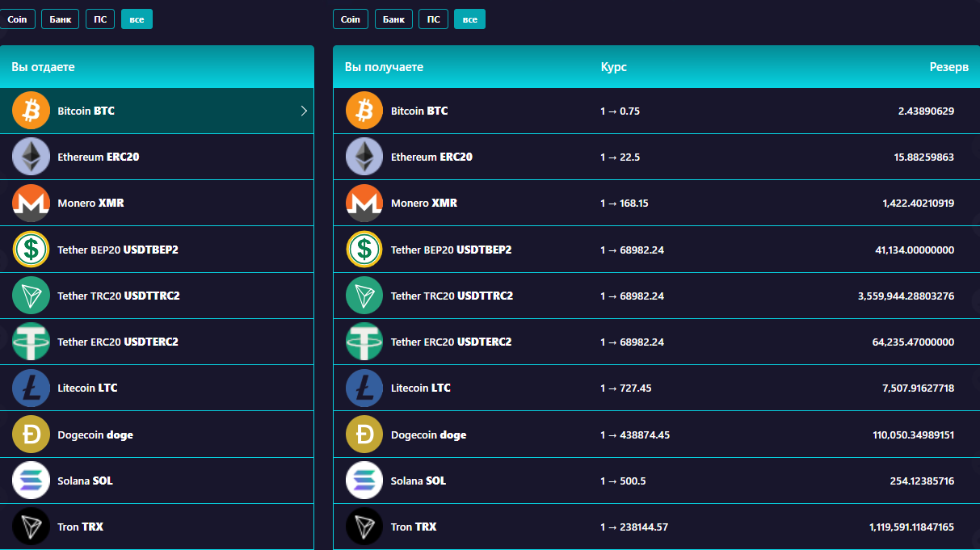Screen dimensions: 980x550
Task: Click the Bitcoin icon in the give column
Action: point(31,111)
